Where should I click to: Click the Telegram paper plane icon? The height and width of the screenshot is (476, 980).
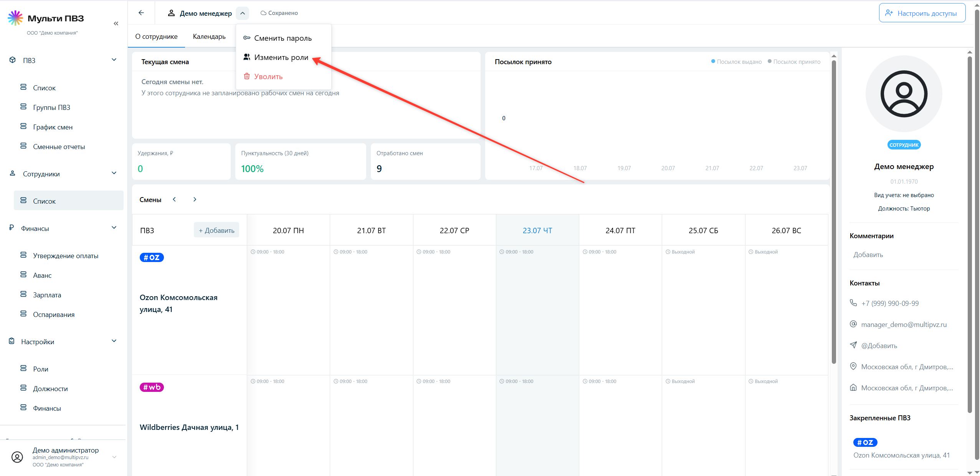(x=853, y=345)
